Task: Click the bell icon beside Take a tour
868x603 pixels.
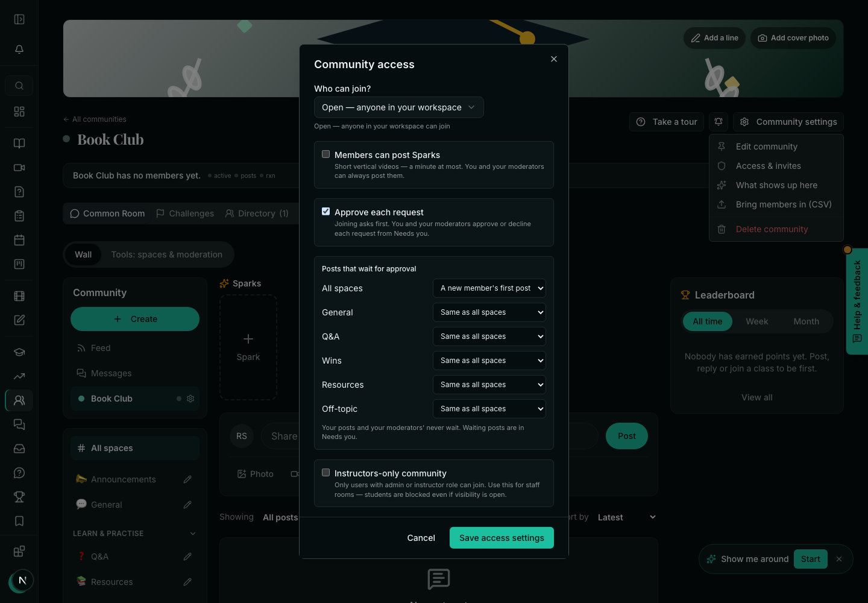Action: (719, 122)
